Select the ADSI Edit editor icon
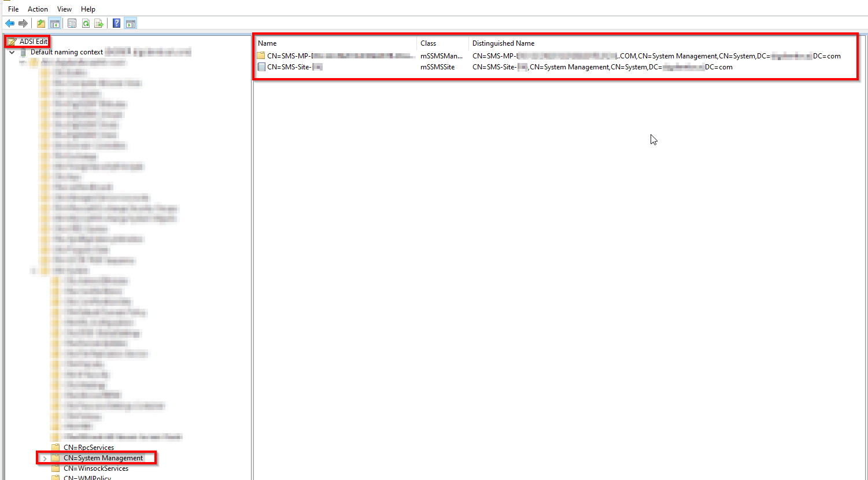 [x=12, y=41]
